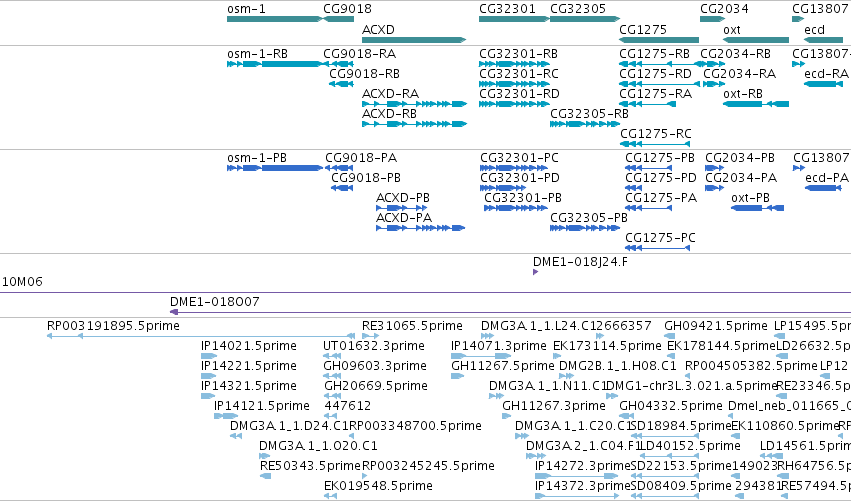Select protein CG1275-PA
The image size is (851, 501).
(x=649, y=208)
